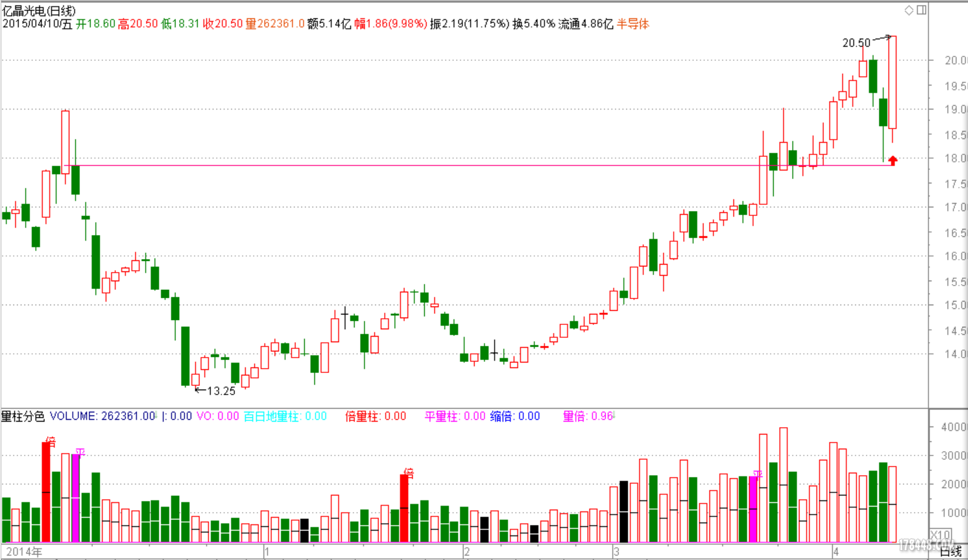This screenshot has width=968, height=560.
Task: Click the 量倍: 0.96 indicator label
Action: coord(588,417)
